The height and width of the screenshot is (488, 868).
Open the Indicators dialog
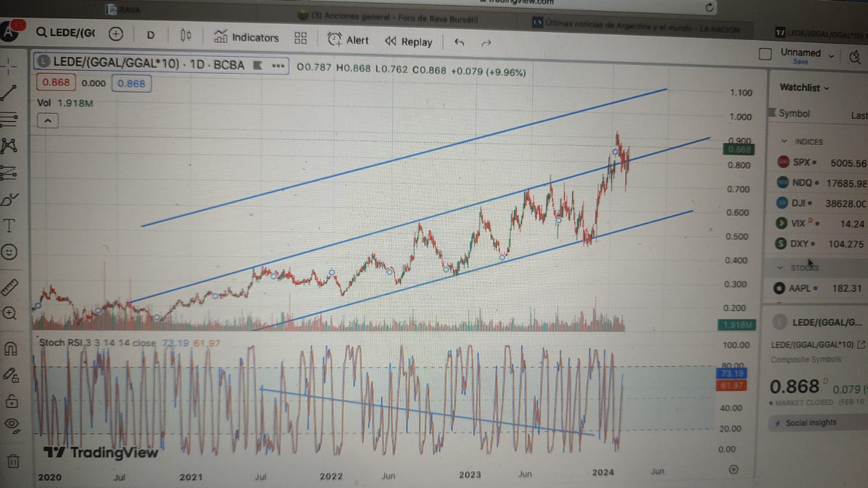(246, 37)
